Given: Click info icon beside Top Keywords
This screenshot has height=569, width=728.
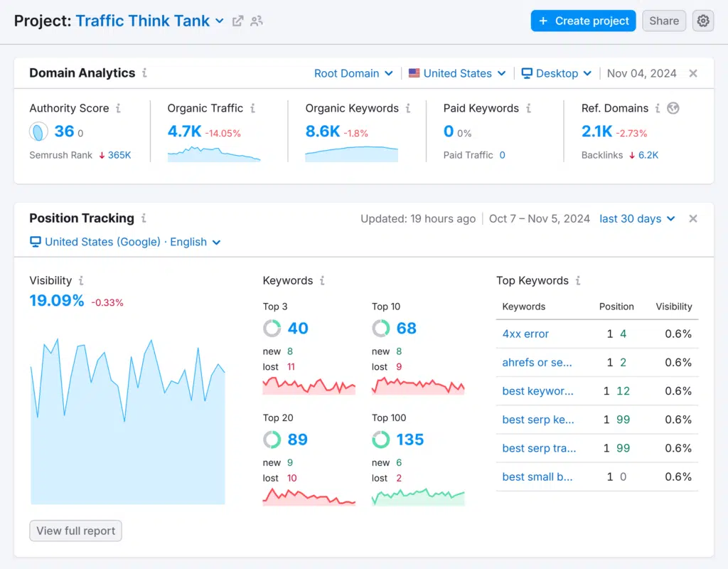Looking at the screenshot, I should (578, 281).
